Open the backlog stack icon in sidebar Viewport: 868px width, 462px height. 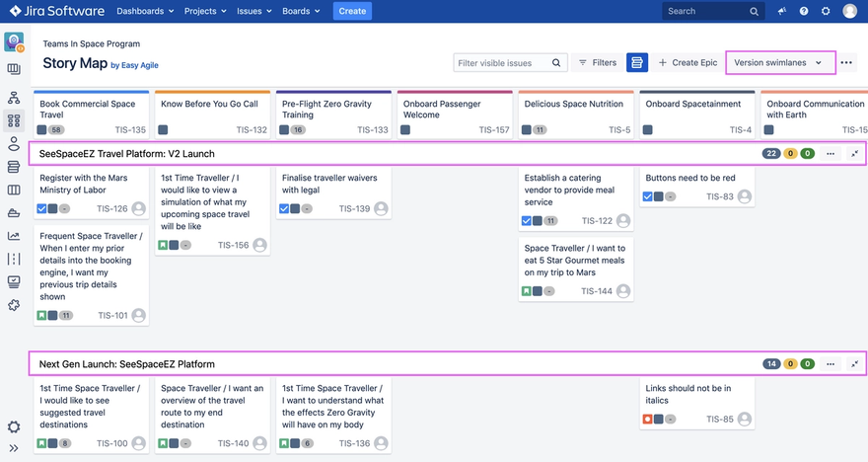pyautogui.click(x=14, y=167)
